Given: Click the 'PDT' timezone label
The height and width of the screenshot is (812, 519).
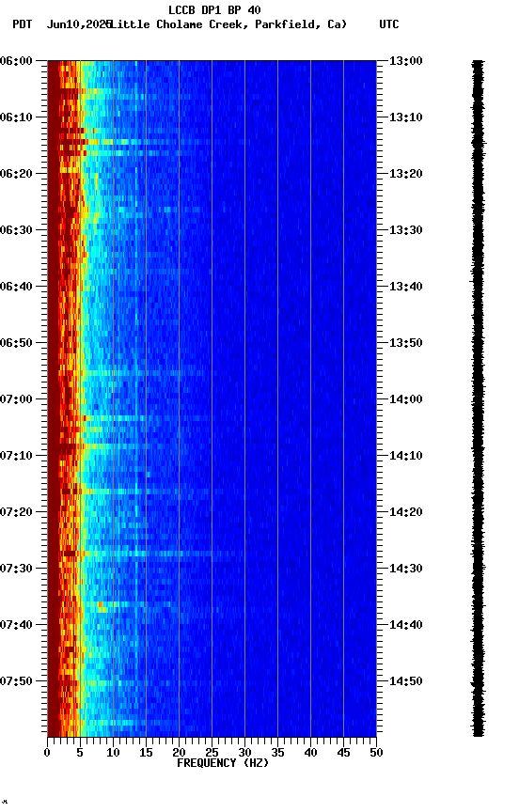Looking at the screenshot, I should pos(23,24).
